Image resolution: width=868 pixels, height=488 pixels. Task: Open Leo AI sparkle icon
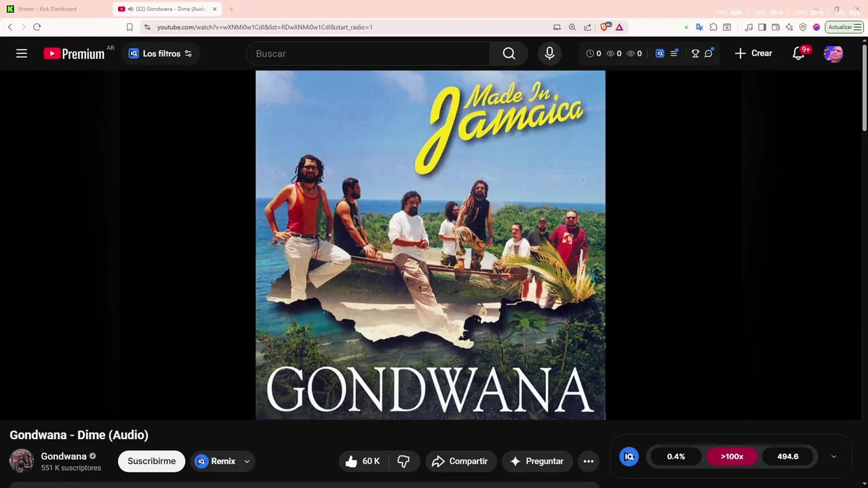coord(789,27)
